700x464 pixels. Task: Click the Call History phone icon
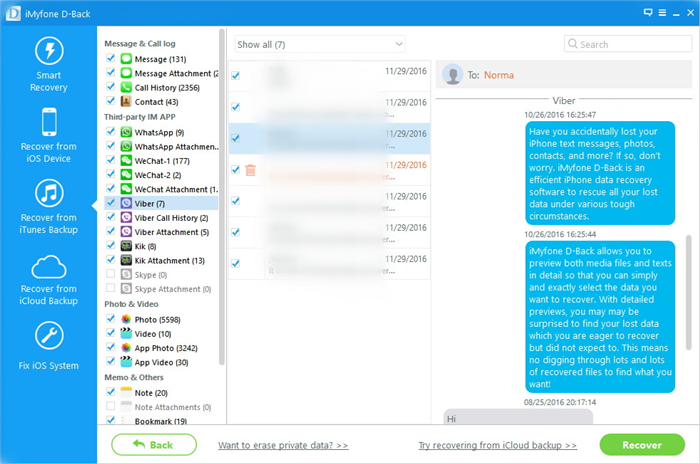pyautogui.click(x=126, y=88)
